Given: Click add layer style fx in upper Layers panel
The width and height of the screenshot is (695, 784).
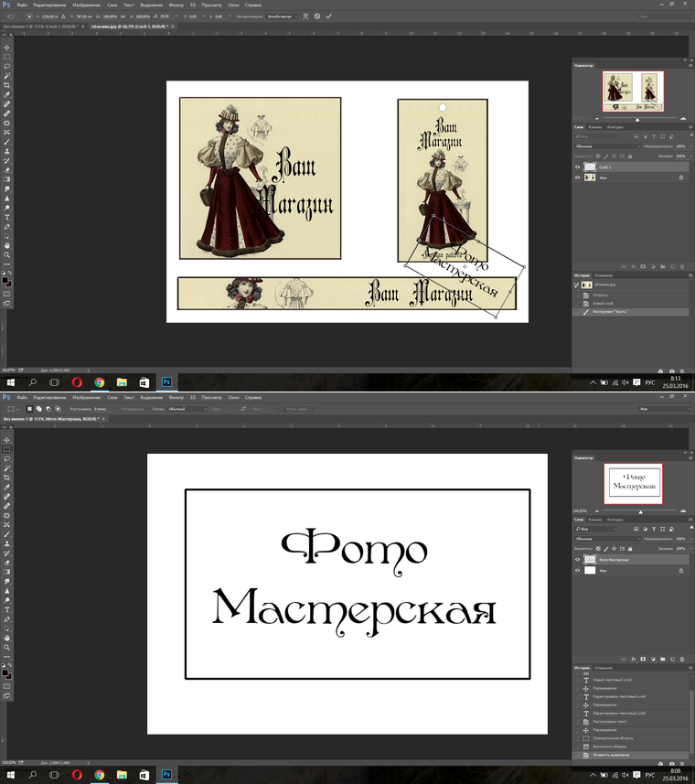Looking at the screenshot, I should (633, 267).
